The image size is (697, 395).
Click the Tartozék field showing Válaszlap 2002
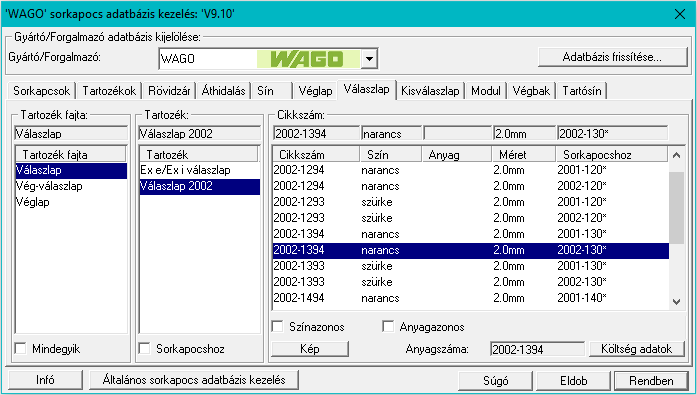point(200,134)
